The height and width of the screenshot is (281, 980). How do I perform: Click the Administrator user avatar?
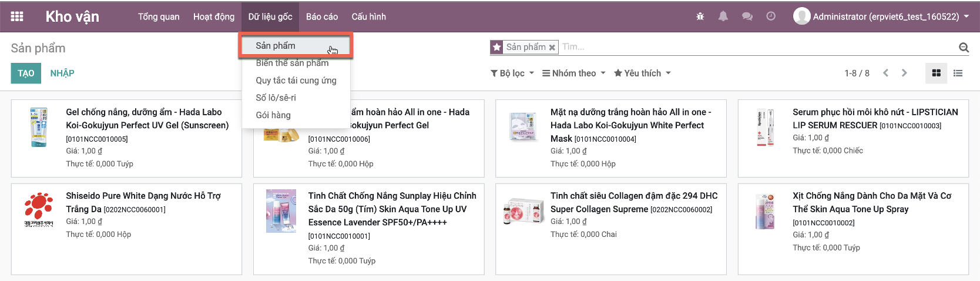point(801,16)
